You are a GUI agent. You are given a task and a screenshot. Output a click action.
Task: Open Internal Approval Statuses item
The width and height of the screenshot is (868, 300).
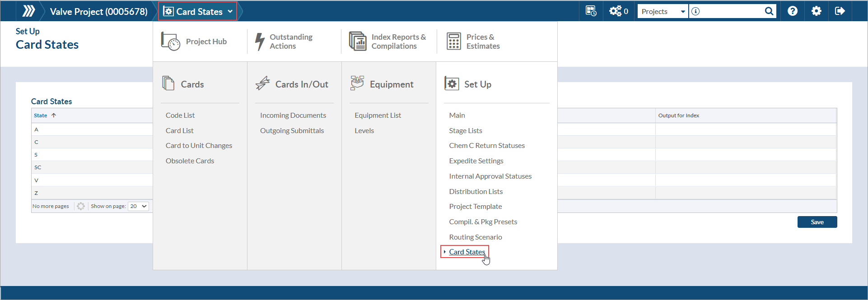coord(490,176)
